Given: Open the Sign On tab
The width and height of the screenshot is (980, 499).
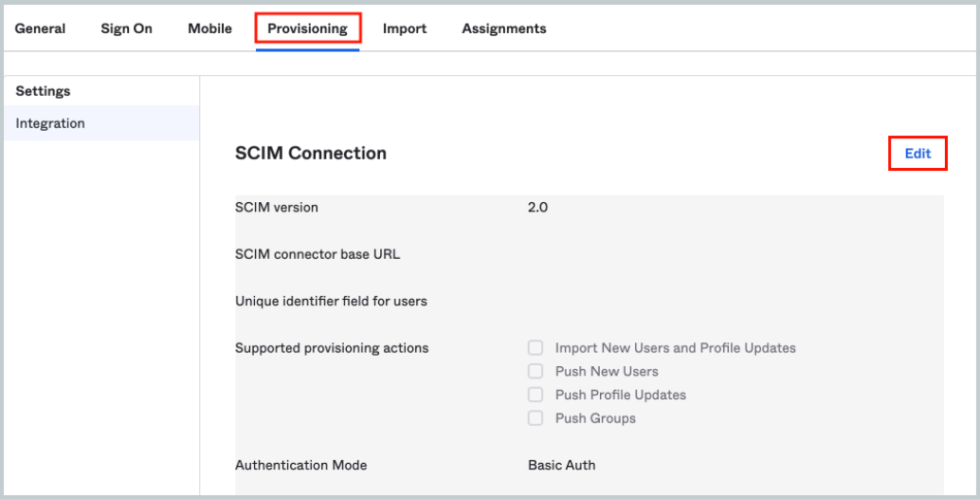Looking at the screenshot, I should pos(126,28).
